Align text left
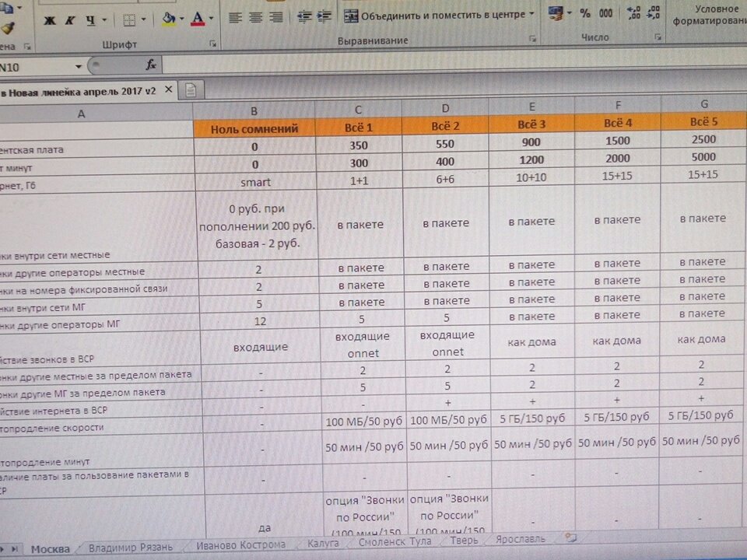 [x=235, y=18]
